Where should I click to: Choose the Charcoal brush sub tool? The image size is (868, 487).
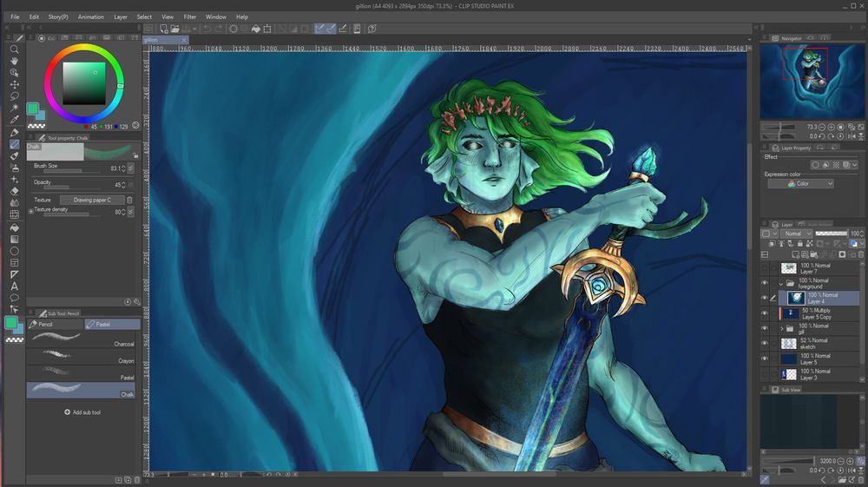pyautogui.click(x=82, y=339)
